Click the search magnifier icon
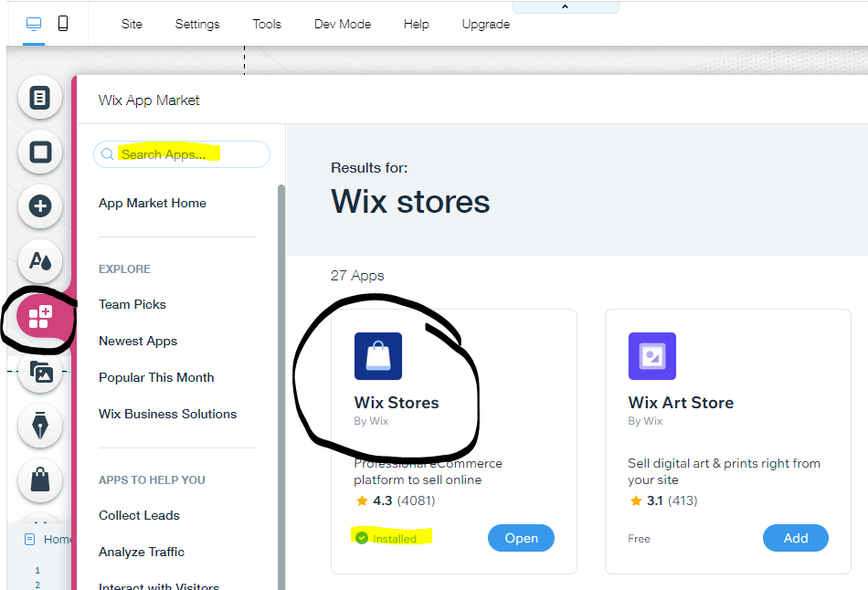868x590 pixels. point(108,154)
